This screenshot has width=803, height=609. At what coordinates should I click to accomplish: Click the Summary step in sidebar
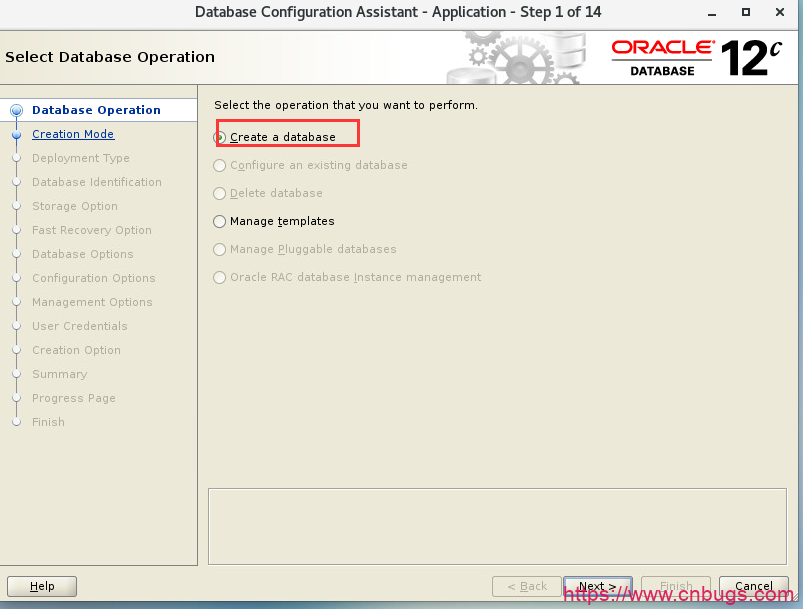(60, 374)
